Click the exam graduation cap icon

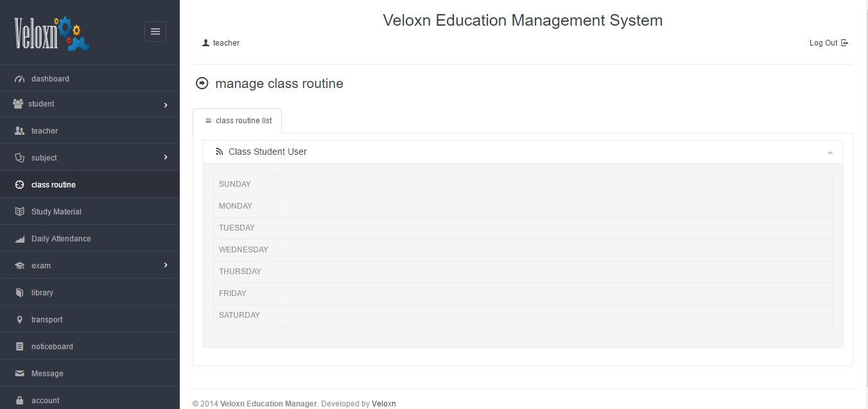pyautogui.click(x=19, y=266)
